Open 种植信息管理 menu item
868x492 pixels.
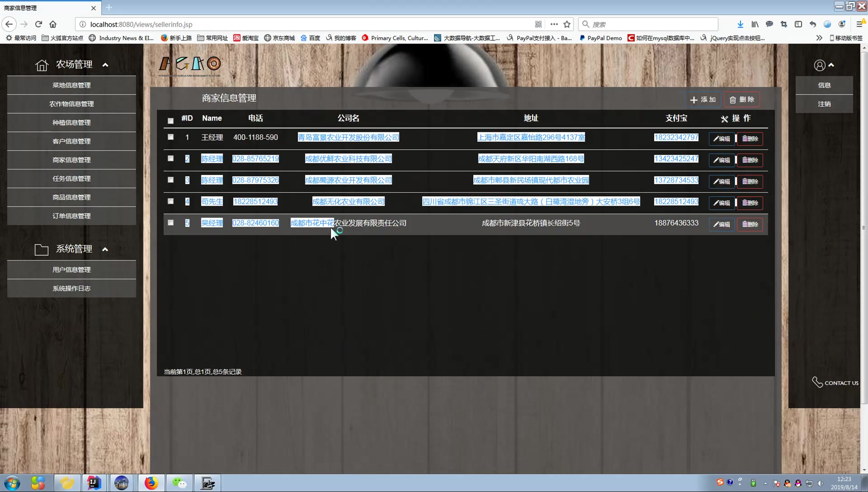click(x=71, y=123)
